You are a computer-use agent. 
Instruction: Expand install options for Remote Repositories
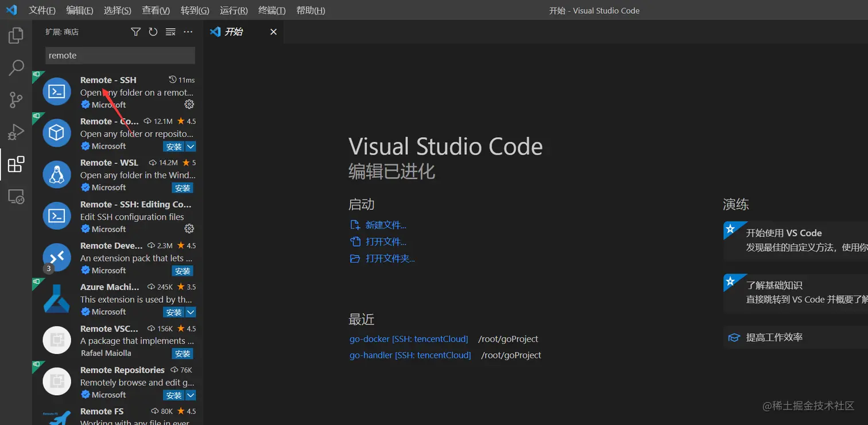tap(191, 395)
